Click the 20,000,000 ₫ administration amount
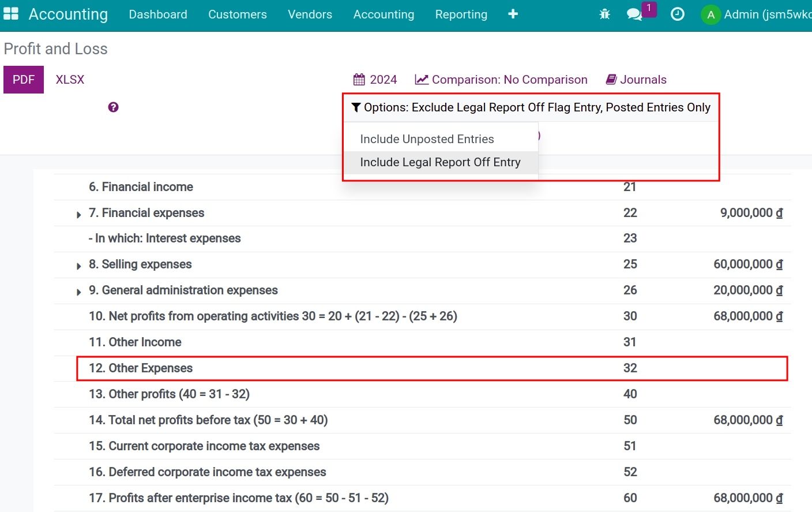 [x=748, y=290]
